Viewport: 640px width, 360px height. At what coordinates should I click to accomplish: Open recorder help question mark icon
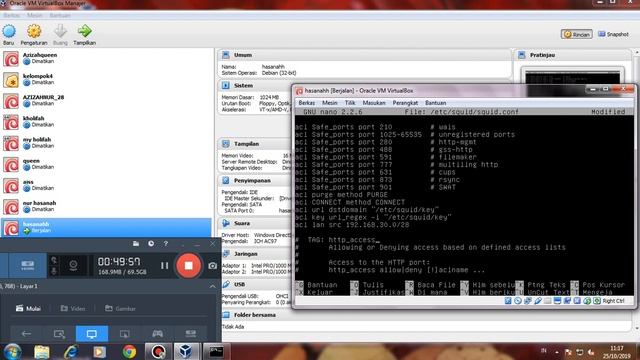(166, 244)
